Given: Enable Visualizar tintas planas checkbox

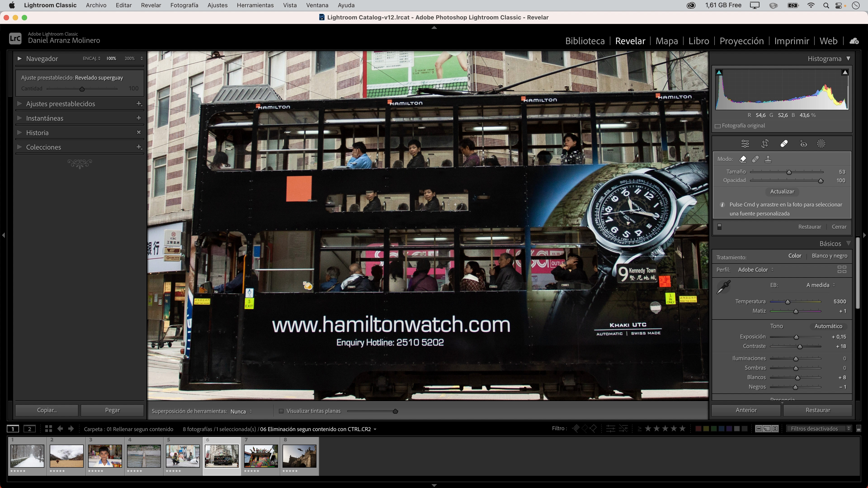Looking at the screenshot, I should (281, 411).
